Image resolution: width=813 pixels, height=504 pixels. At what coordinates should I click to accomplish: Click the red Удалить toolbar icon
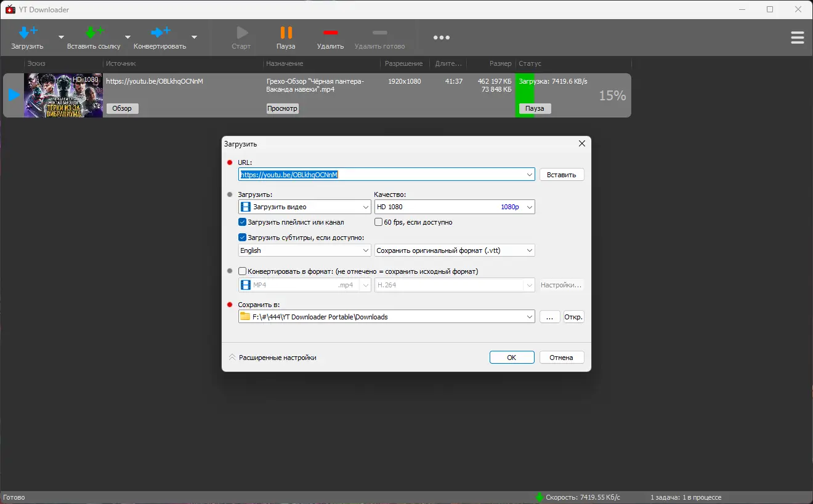click(x=331, y=33)
